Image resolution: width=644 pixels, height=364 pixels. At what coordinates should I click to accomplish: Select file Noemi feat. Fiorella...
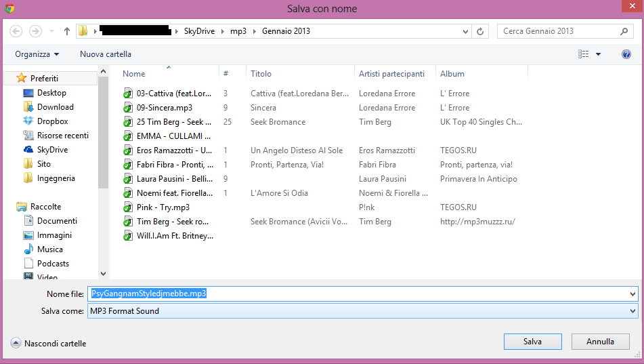175,193
